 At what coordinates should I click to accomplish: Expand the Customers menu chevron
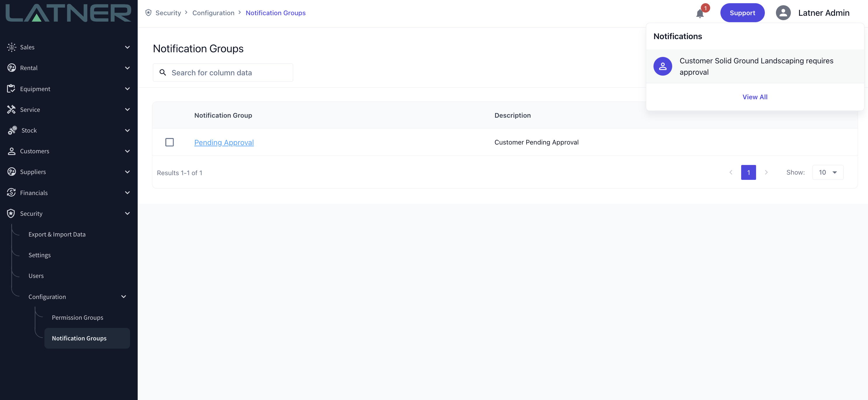pos(127,151)
